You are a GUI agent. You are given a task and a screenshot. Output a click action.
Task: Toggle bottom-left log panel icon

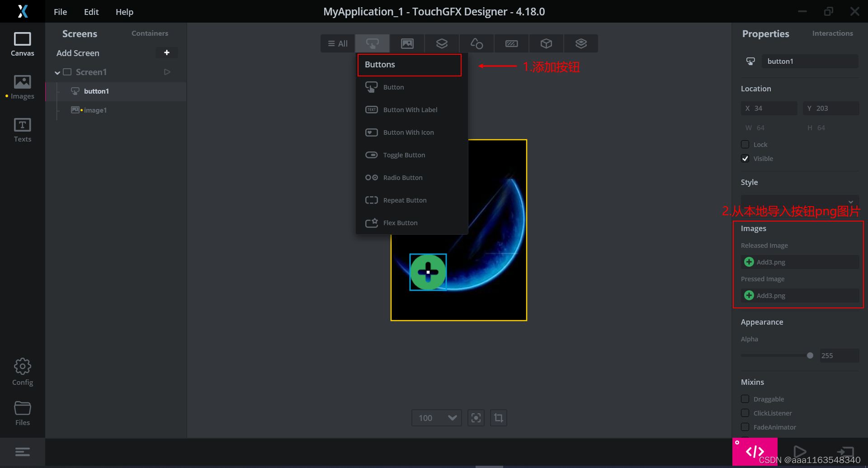[x=22, y=452]
